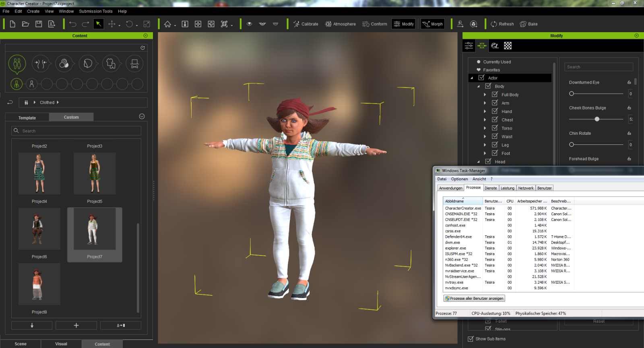
Task: Open the Atmosphere settings
Action: pos(340,24)
